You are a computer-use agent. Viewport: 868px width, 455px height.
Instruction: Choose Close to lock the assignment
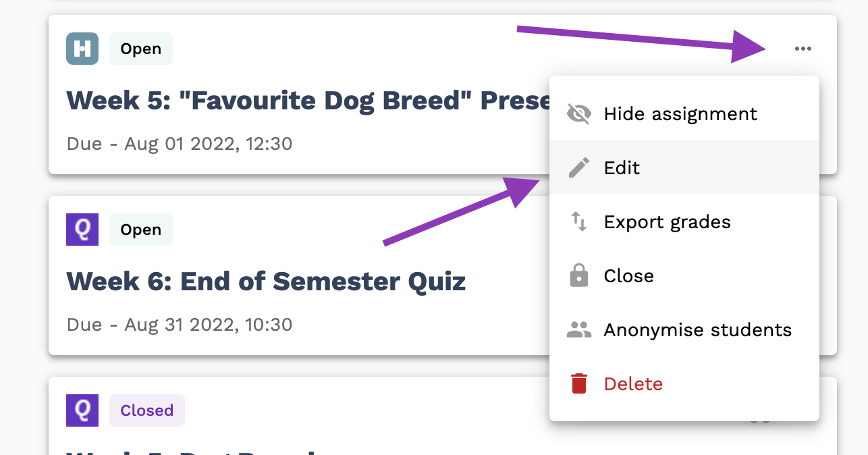coord(684,275)
